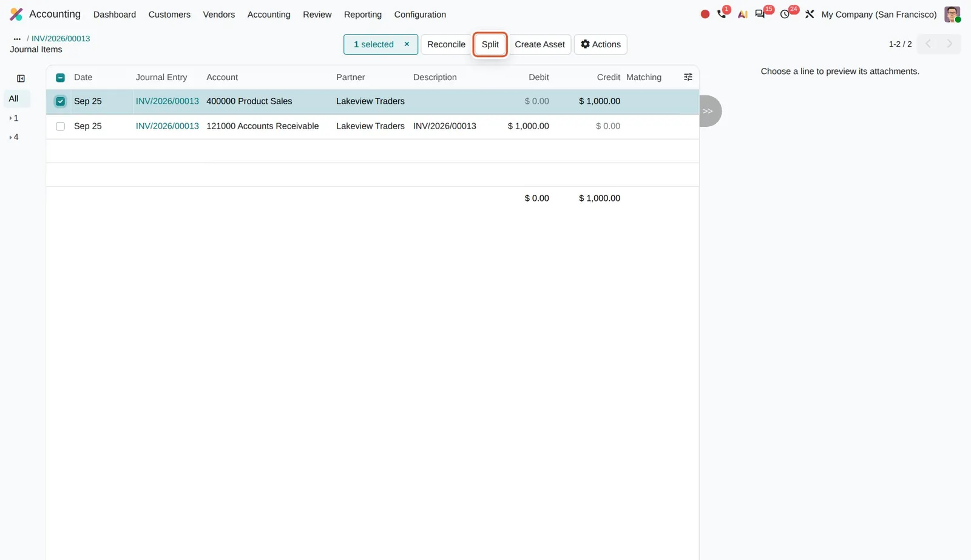Sort by the Credit column header
The width and height of the screenshot is (971, 560).
pos(608,77)
